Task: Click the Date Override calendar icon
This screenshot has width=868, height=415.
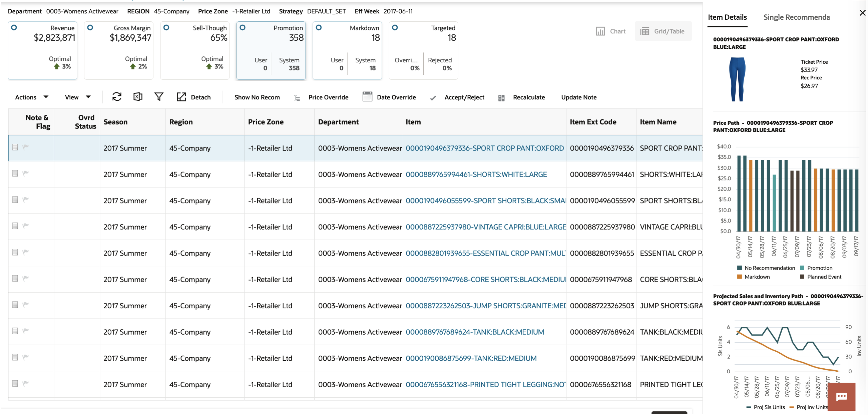Action: click(367, 97)
